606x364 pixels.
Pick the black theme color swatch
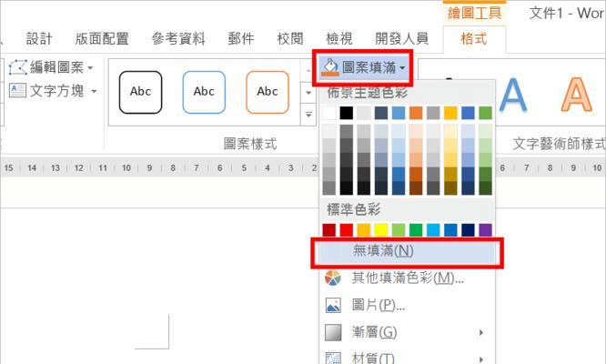pyautogui.click(x=347, y=113)
